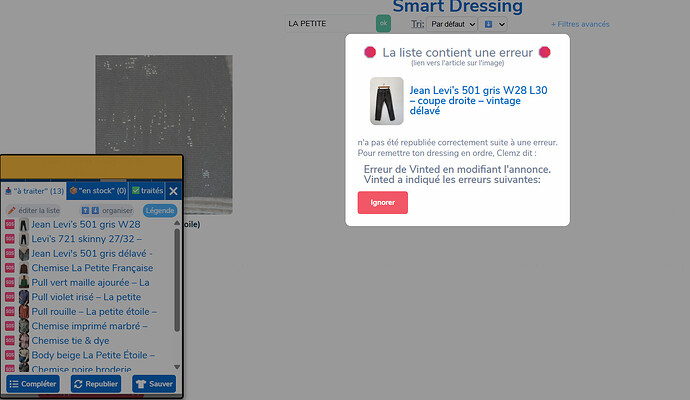Switch to the traités tab
The height and width of the screenshot is (400, 690).
click(147, 191)
